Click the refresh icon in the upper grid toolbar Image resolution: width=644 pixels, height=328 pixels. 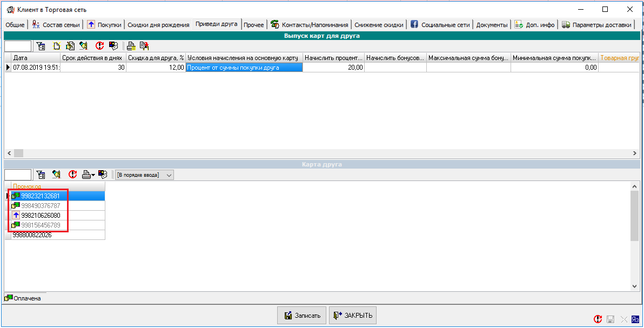(x=99, y=46)
